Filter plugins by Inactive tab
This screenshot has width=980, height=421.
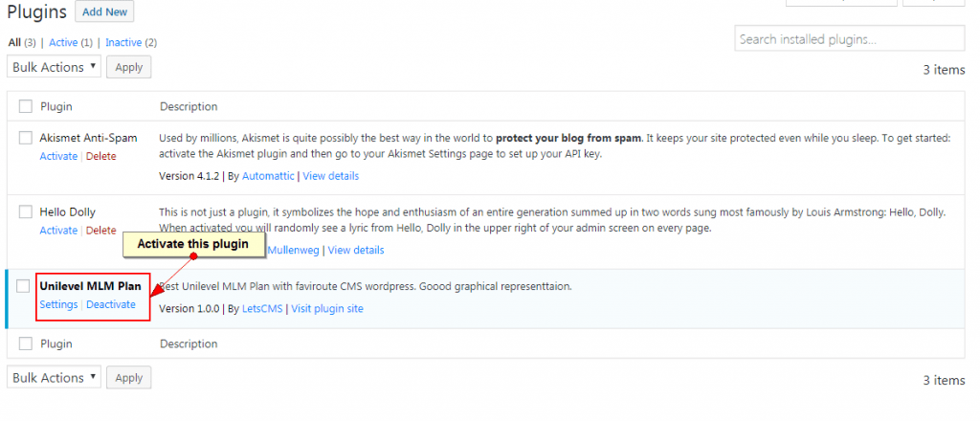122,42
